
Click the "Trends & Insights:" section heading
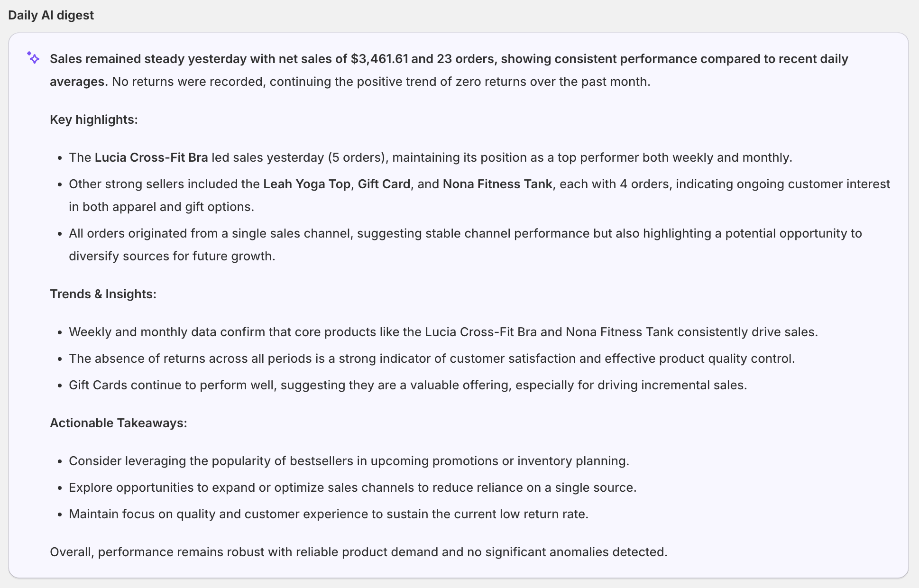pyautogui.click(x=103, y=294)
